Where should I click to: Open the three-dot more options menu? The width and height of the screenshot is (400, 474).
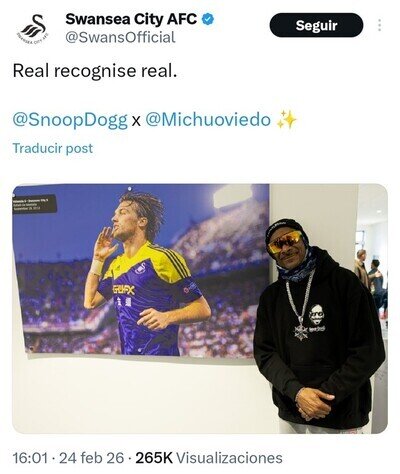point(379,25)
